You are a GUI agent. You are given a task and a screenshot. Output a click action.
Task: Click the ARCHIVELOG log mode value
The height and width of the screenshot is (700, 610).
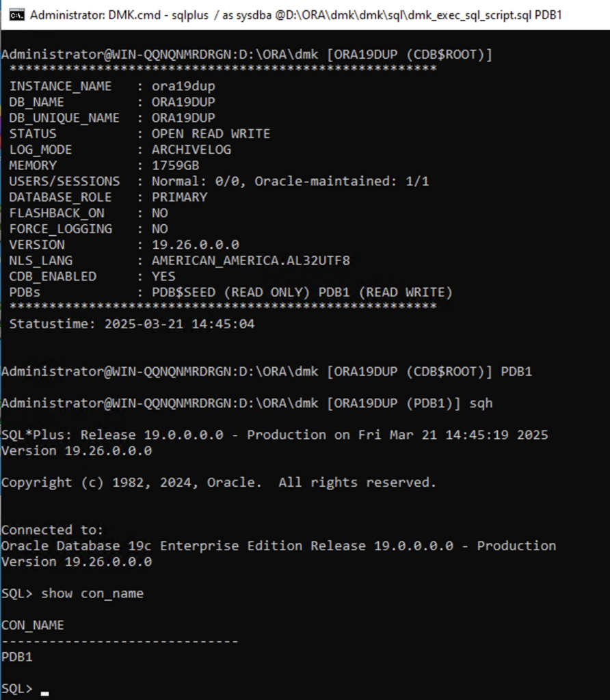(x=191, y=150)
